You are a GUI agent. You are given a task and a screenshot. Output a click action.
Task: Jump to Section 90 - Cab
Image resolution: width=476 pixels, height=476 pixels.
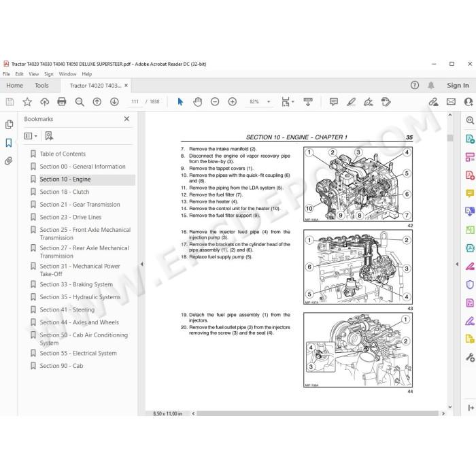[x=61, y=366]
